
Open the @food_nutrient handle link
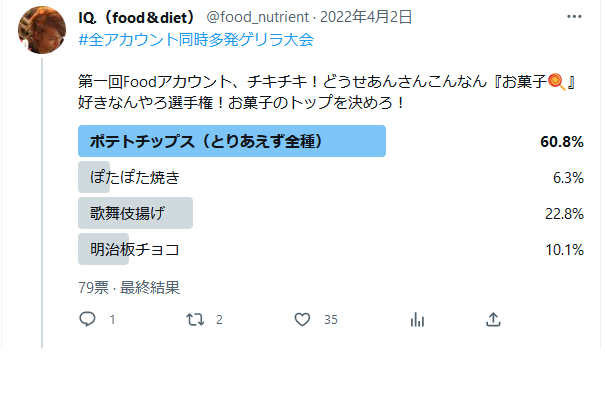(x=257, y=17)
